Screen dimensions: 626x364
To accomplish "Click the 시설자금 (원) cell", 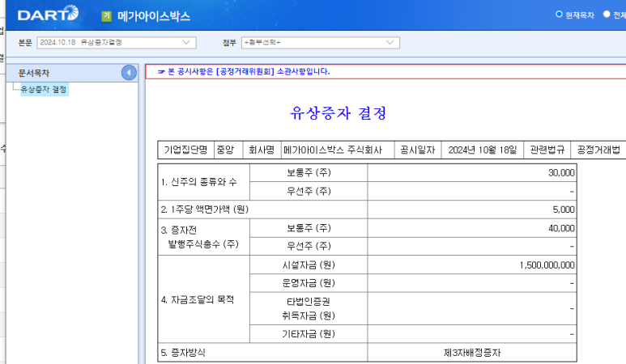I will 309,265.
